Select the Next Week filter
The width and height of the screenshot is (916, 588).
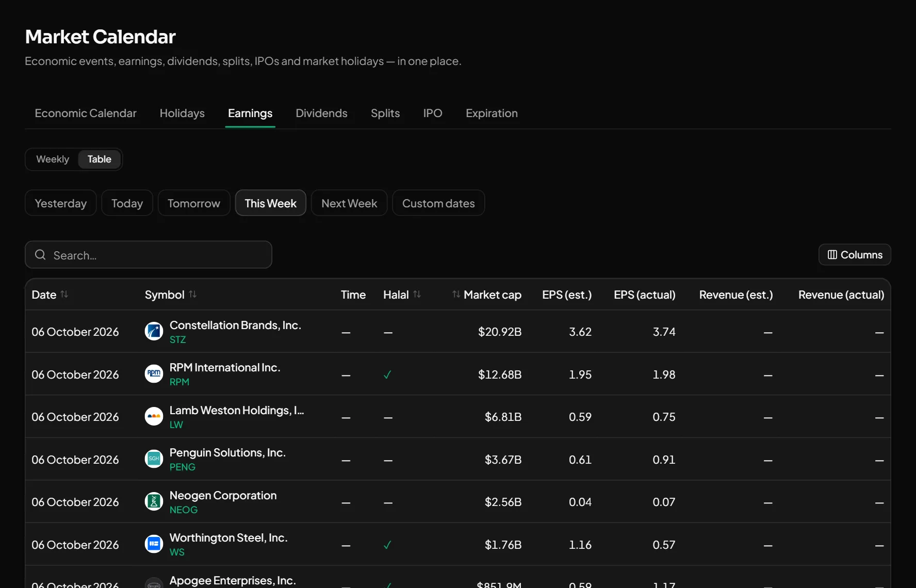click(349, 203)
